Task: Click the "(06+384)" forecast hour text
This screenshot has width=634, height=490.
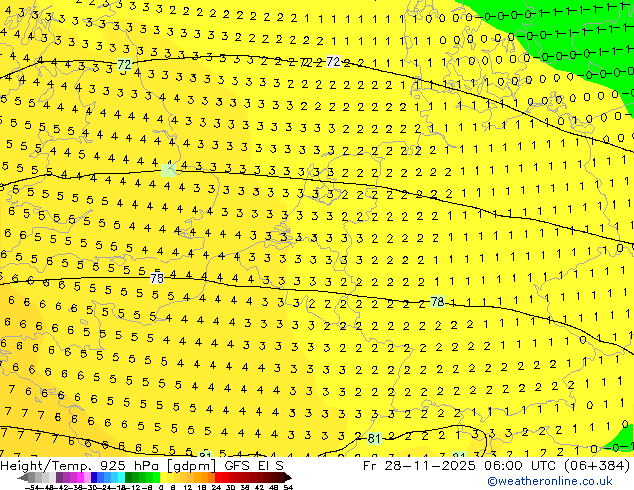Action: coord(598,466)
